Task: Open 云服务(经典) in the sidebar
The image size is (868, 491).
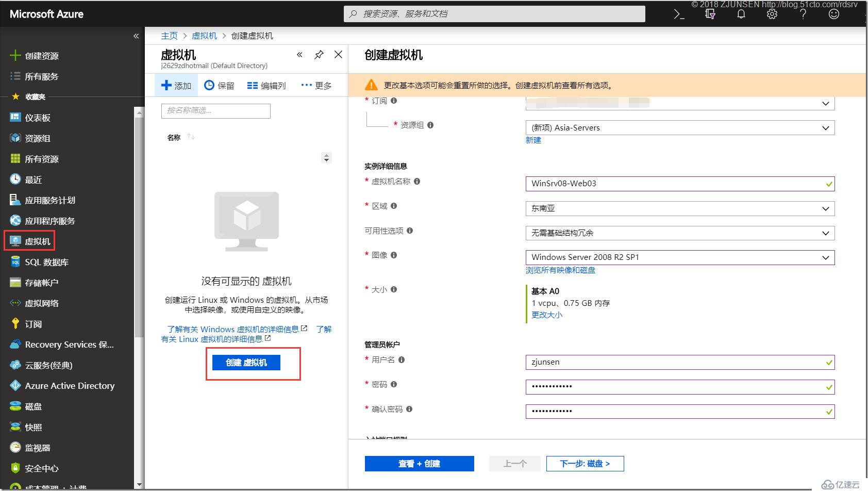Action: [x=41, y=365]
